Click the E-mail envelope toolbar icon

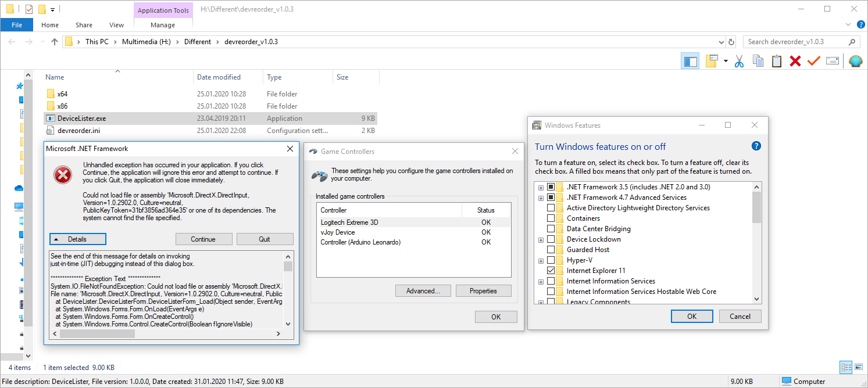point(832,61)
